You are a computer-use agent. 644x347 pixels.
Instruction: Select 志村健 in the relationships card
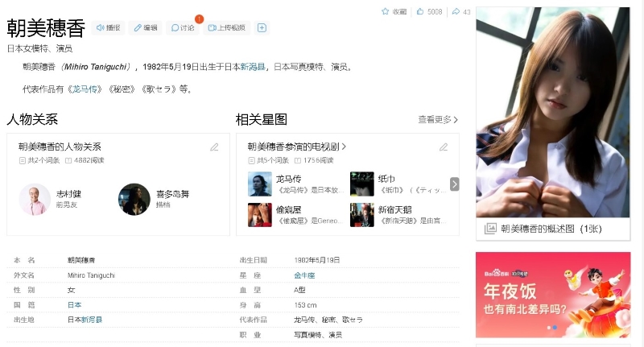pyautogui.click(x=35, y=199)
